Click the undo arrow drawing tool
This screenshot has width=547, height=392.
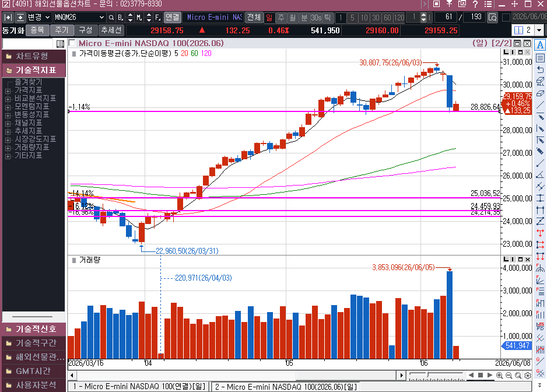pyautogui.click(x=540, y=69)
